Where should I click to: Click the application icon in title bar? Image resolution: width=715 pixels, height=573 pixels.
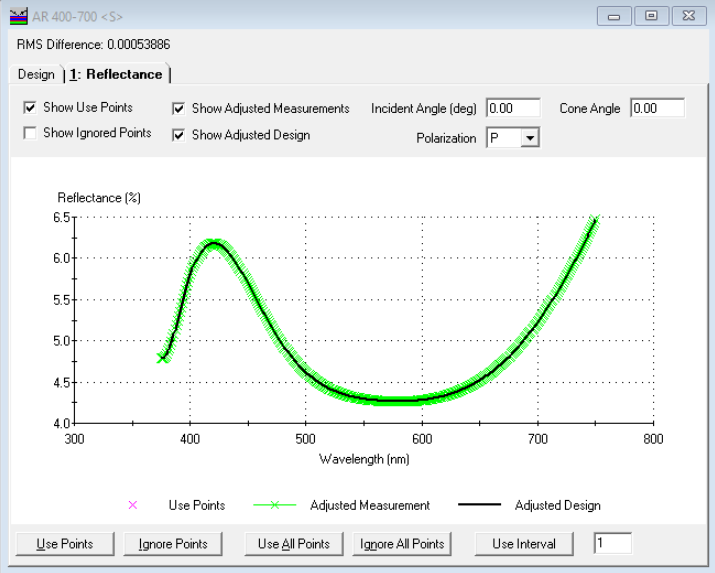click(x=19, y=17)
